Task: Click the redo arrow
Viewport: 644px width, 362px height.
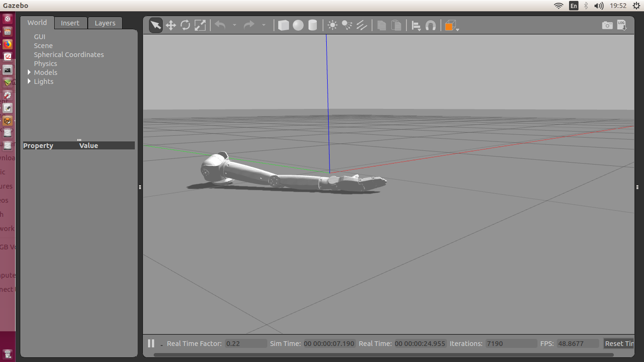Action: coord(249,25)
